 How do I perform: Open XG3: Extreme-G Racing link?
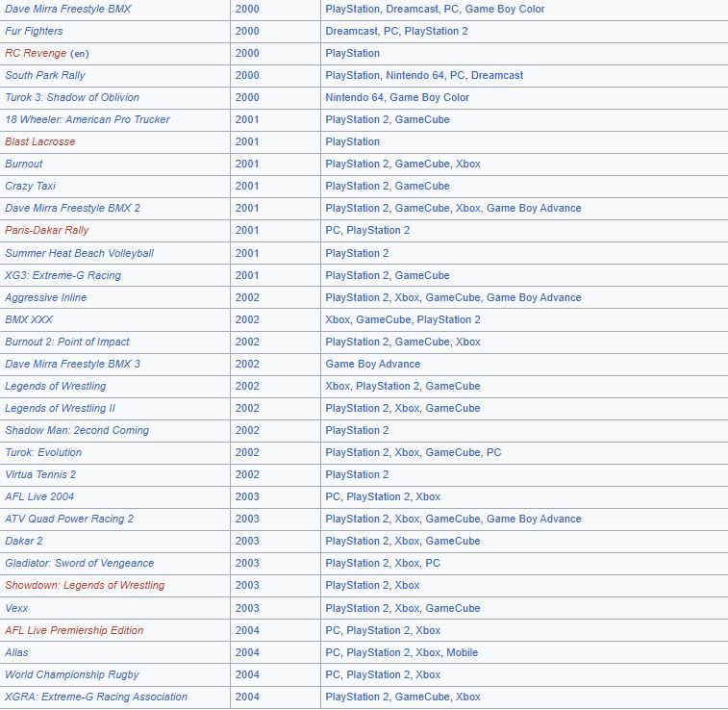[x=63, y=275]
